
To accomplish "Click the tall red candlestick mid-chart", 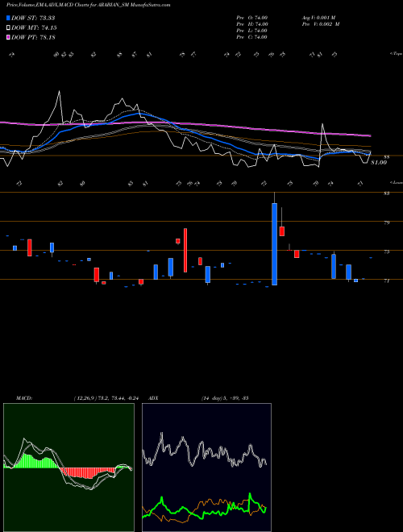I will (x=185, y=250).
